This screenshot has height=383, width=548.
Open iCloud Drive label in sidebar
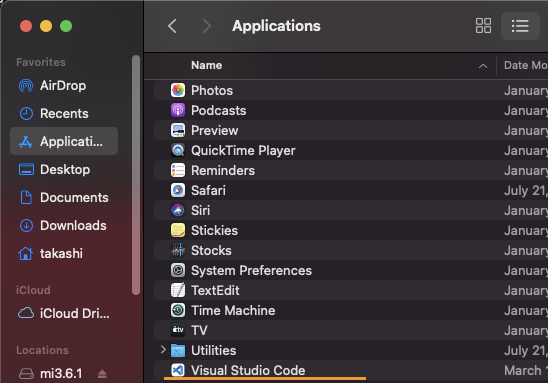click(x=74, y=313)
